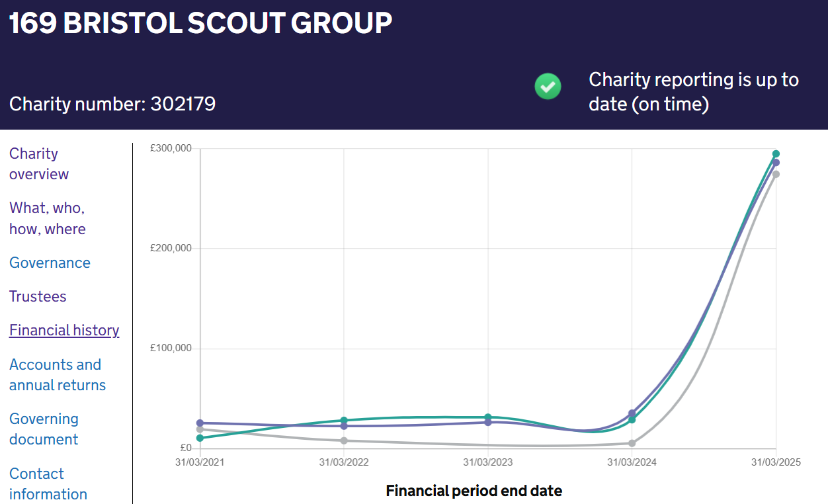Open the Contact information page
This screenshot has width=828, height=504.
48,483
